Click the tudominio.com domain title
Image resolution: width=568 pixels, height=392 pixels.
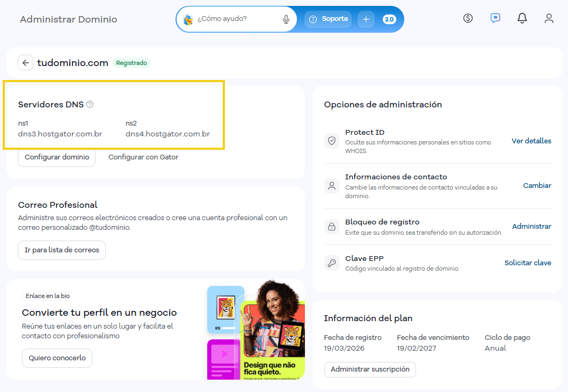(x=72, y=63)
